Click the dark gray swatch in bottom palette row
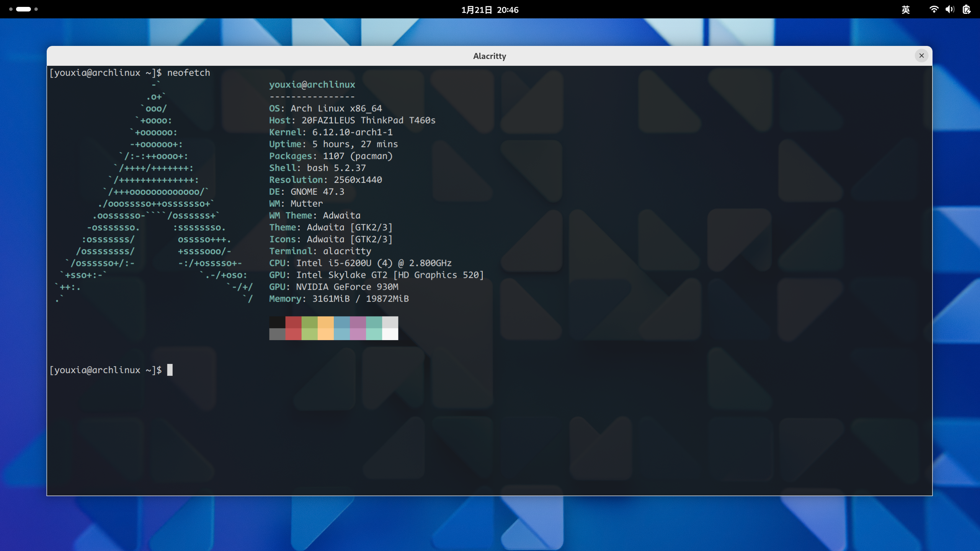The image size is (980, 551). pyautogui.click(x=277, y=334)
